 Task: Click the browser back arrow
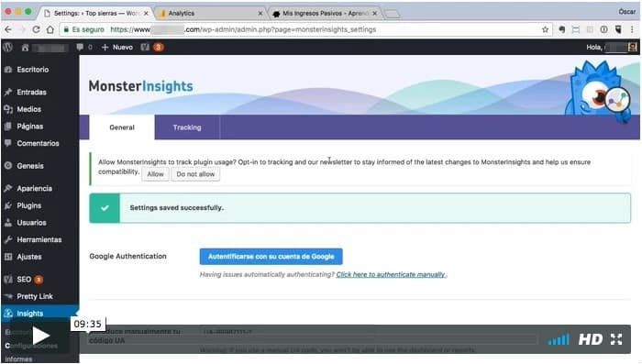pyautogui.click(x=8, y=29)
